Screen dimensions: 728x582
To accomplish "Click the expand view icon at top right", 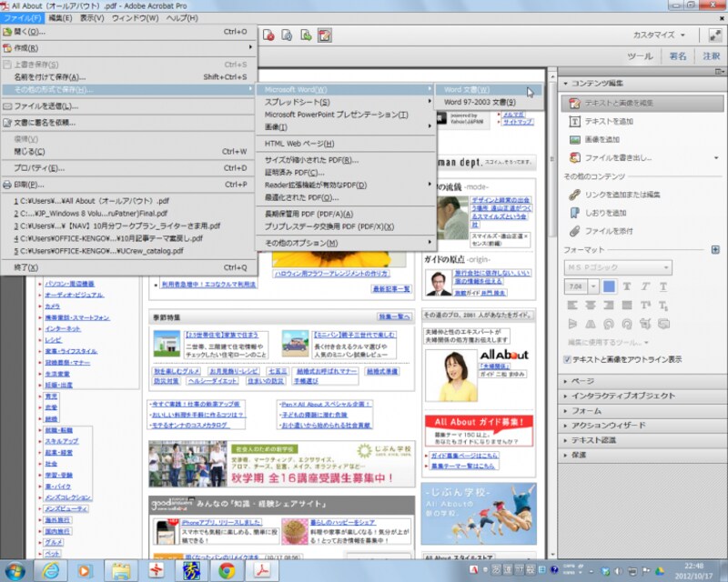I will [x=715, y=35].
